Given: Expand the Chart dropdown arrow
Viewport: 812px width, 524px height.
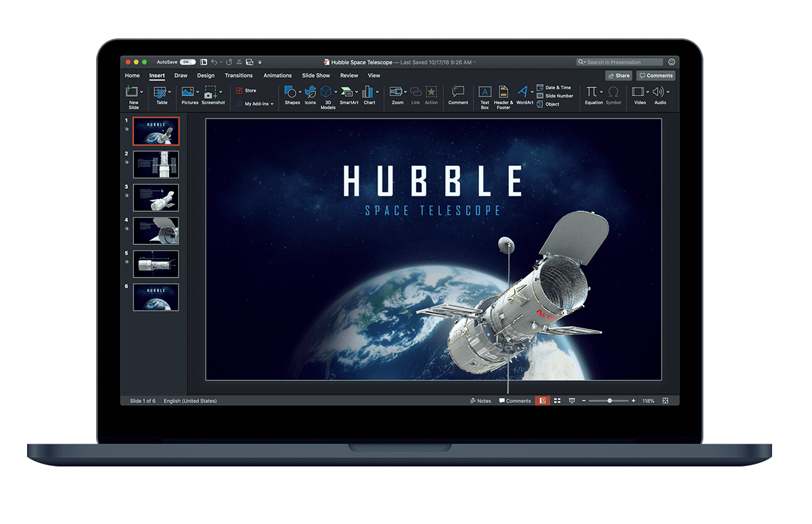Looking at the screenshot, I should point(378,91).
